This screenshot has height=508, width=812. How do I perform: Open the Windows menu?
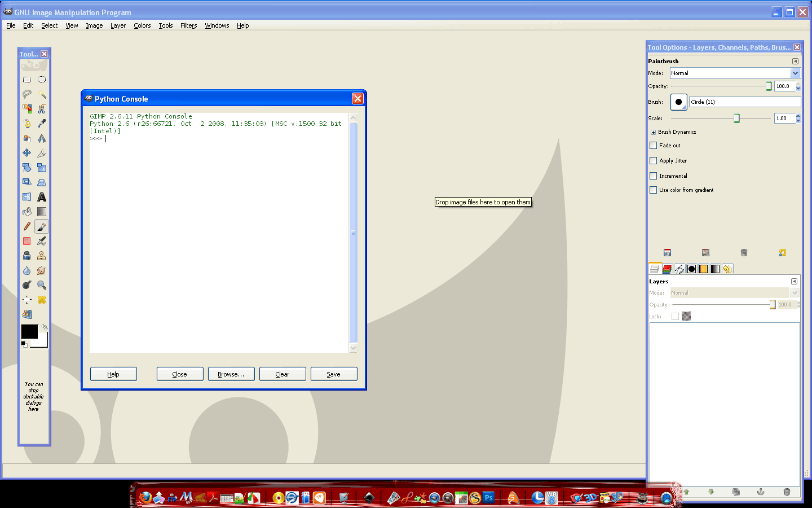[x=217, y=25]
